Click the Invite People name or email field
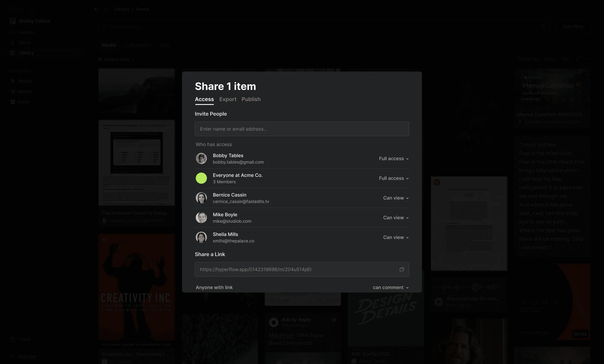604x364 pixels. click(x=302, y=129)
